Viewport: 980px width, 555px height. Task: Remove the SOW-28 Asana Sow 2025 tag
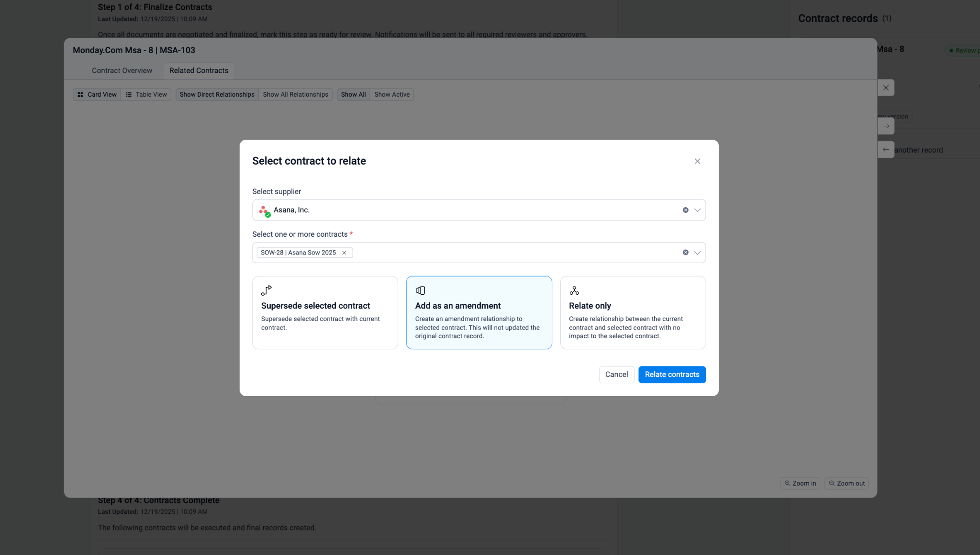pos(344,253)
